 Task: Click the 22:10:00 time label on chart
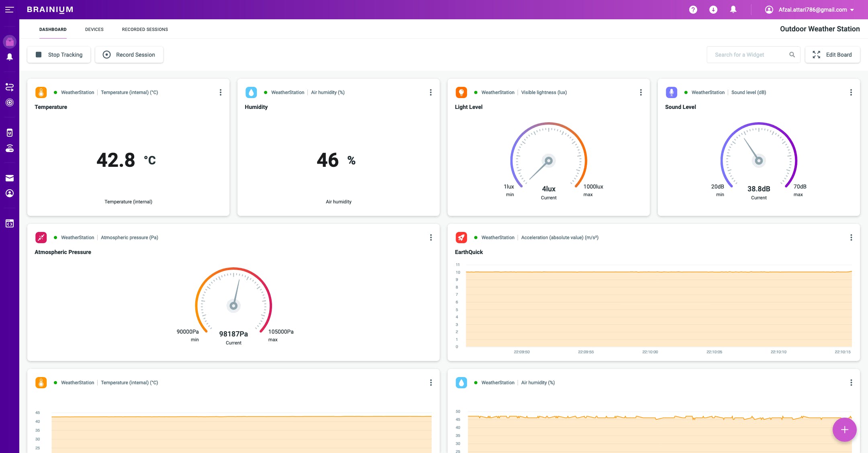click(x=650, y=352)
